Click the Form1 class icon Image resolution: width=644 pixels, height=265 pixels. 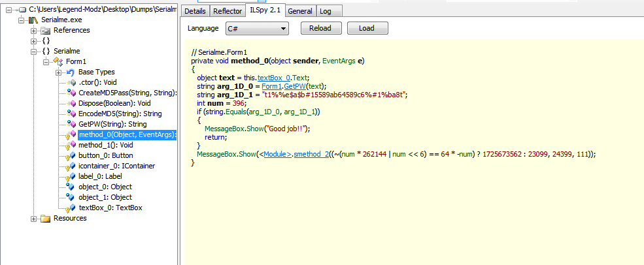58,62
